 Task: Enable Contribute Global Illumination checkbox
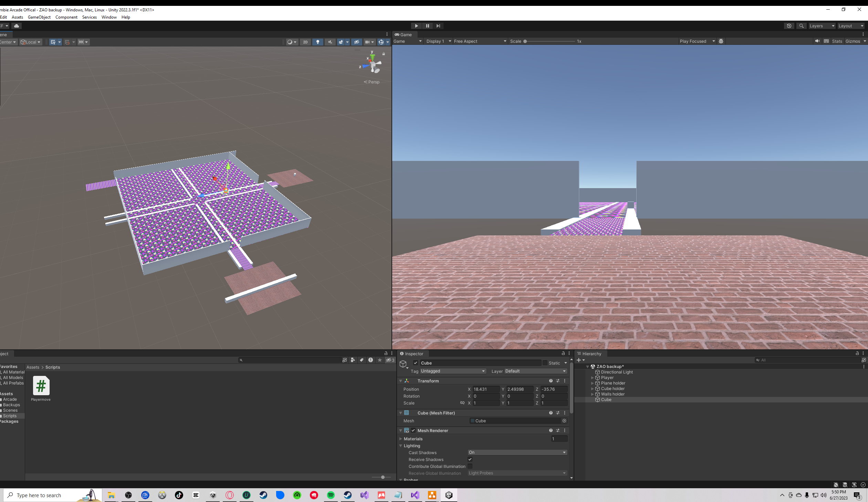click(470, 466)
